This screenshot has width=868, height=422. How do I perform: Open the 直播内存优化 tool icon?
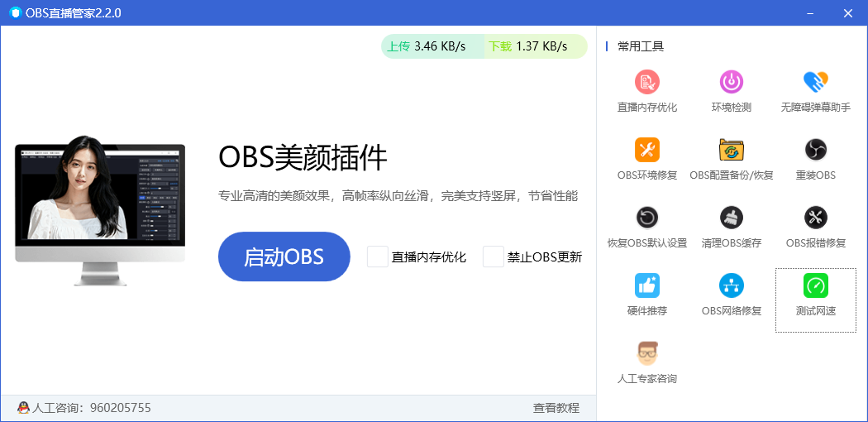pos(647,82)
